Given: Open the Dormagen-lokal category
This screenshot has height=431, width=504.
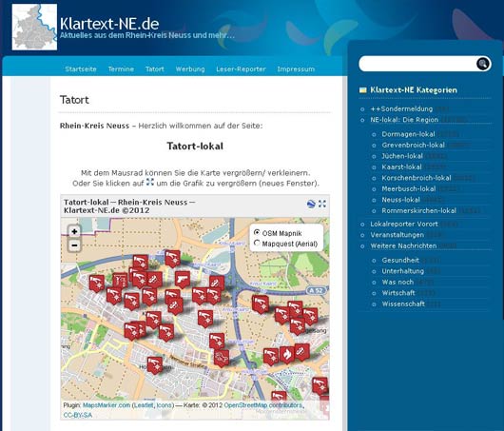Looking at the screenshot, I should pos(408,134).
